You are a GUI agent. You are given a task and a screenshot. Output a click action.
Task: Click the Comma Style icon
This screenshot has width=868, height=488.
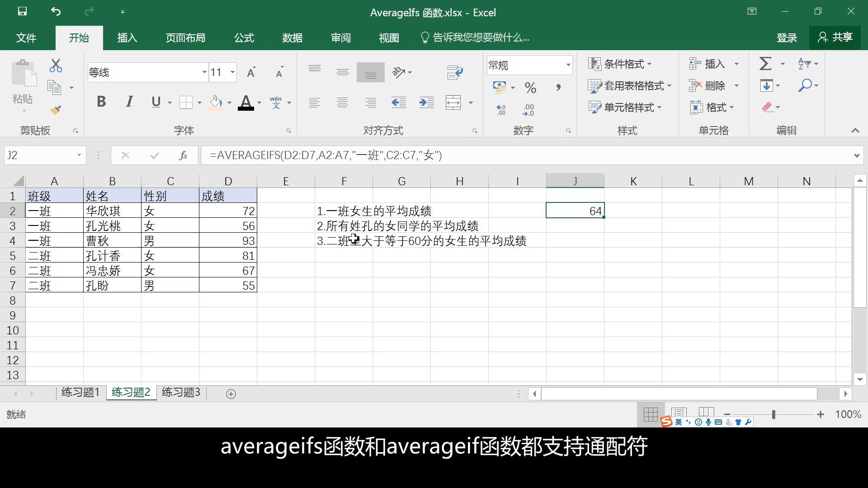pos(558,87)
